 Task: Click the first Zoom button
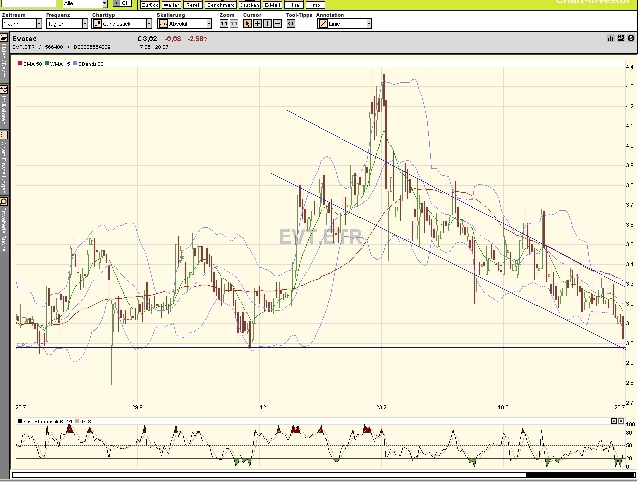[224, 24]
